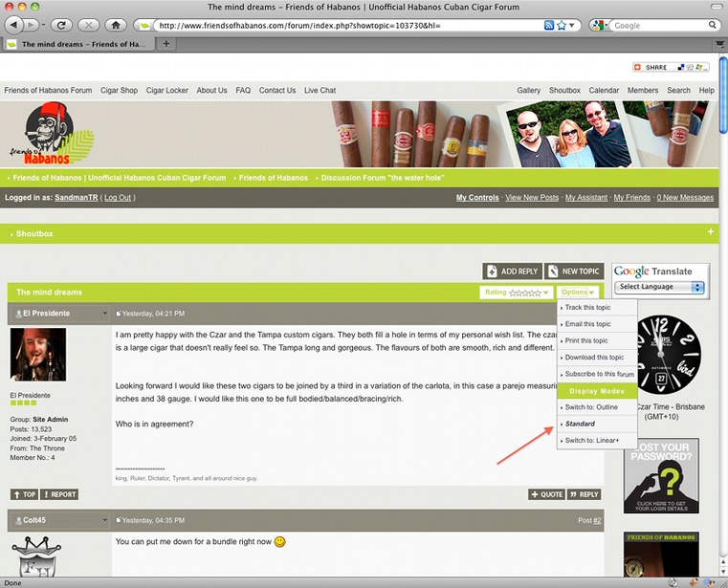This screenshot has width=728, height=588.
Task: Select Track this topic menu item
Action: pos(597,307)
